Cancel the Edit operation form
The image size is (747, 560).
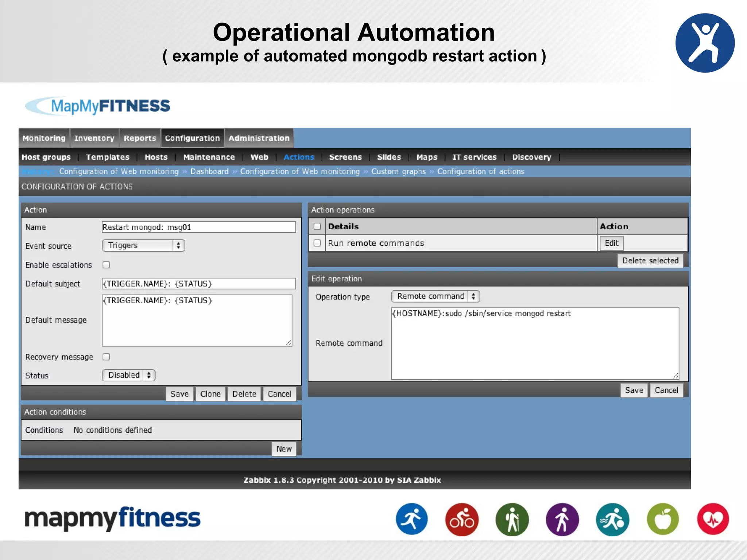click(x=666, y=390)
